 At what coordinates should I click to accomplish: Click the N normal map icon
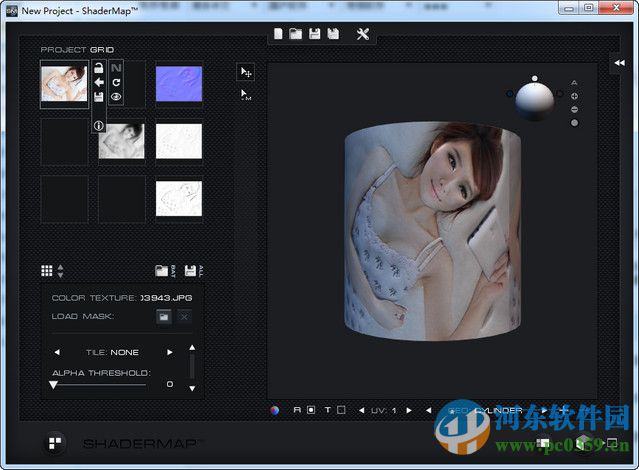[116, 68]
